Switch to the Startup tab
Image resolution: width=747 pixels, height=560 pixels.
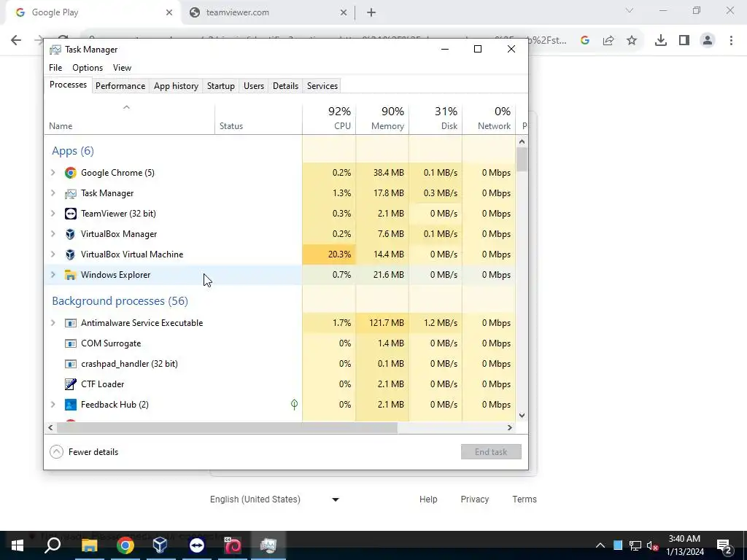click(x=220, y=86)
